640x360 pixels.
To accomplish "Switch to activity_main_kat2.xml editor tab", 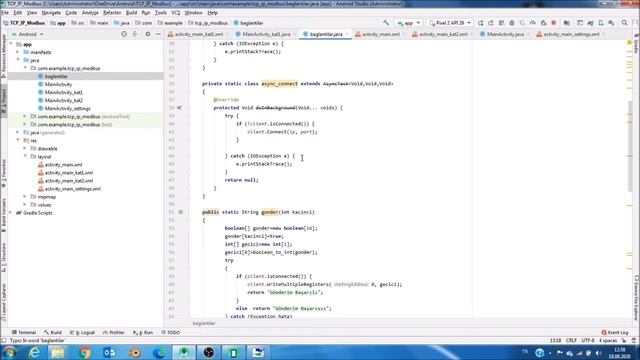I will [x=443, y=34].
